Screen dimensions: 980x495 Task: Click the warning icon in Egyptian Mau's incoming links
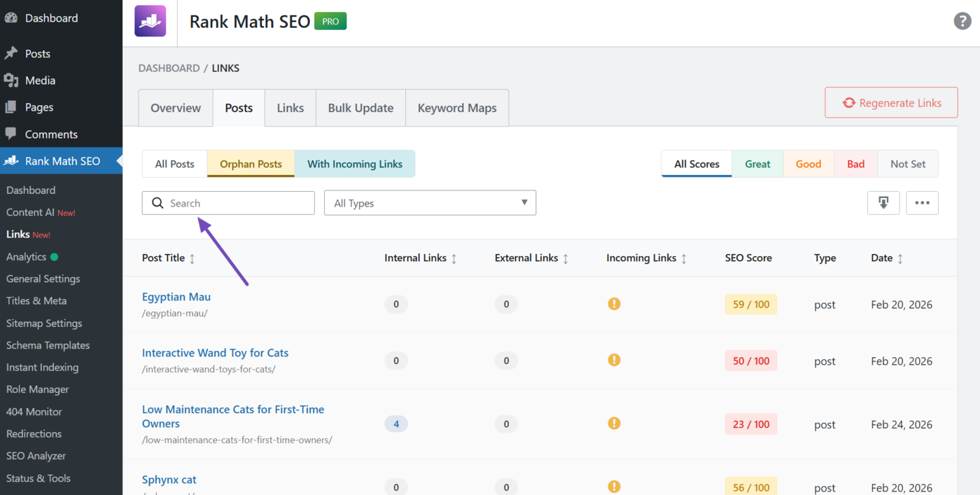pyautogui.click(x=614, y=304)
